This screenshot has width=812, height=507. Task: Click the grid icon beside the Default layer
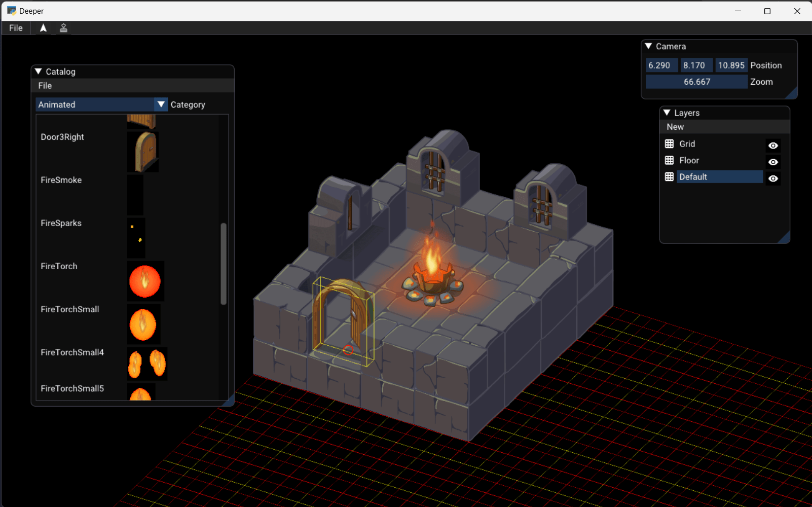(669, 177)
